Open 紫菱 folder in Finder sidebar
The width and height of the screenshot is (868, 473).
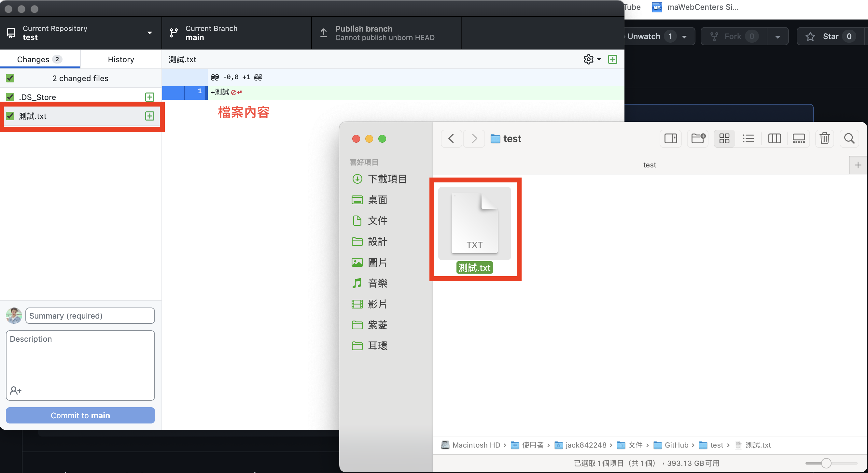(x=370, y=325)
